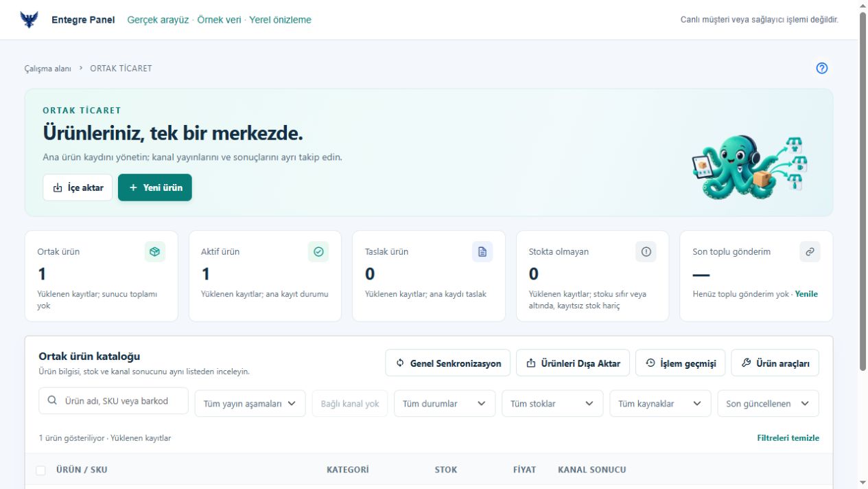Expand the Tüm durumlar filter

click(445, 404)
